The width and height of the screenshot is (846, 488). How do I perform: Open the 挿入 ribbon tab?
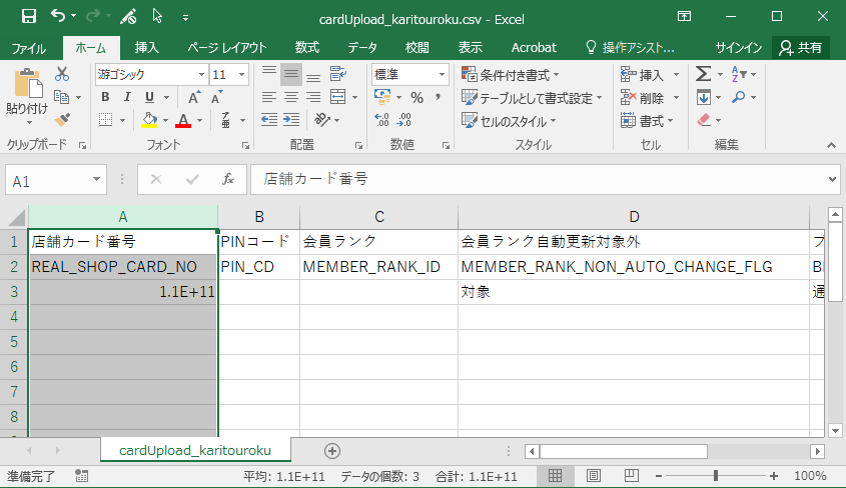pos(147,47)
